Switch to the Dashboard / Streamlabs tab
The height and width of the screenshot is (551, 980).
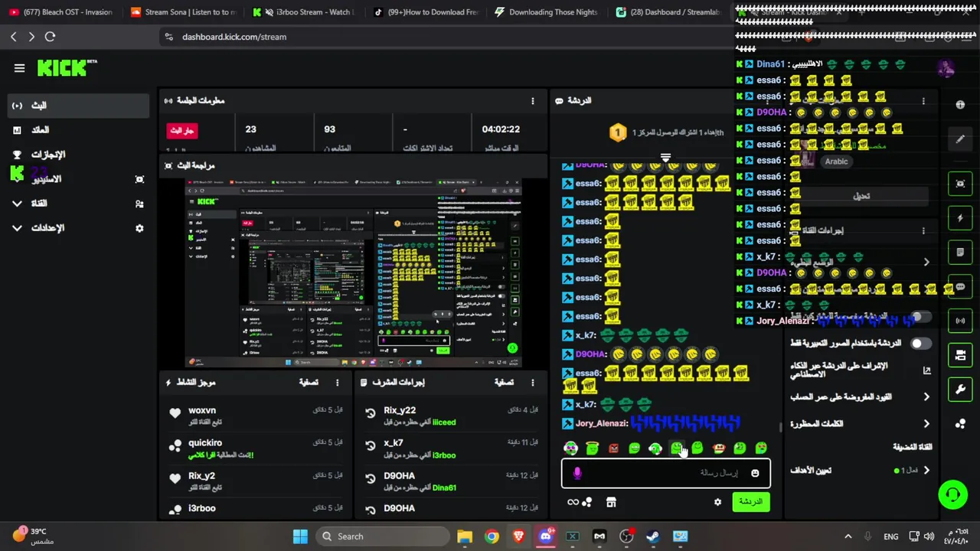(x=668, y=12)
